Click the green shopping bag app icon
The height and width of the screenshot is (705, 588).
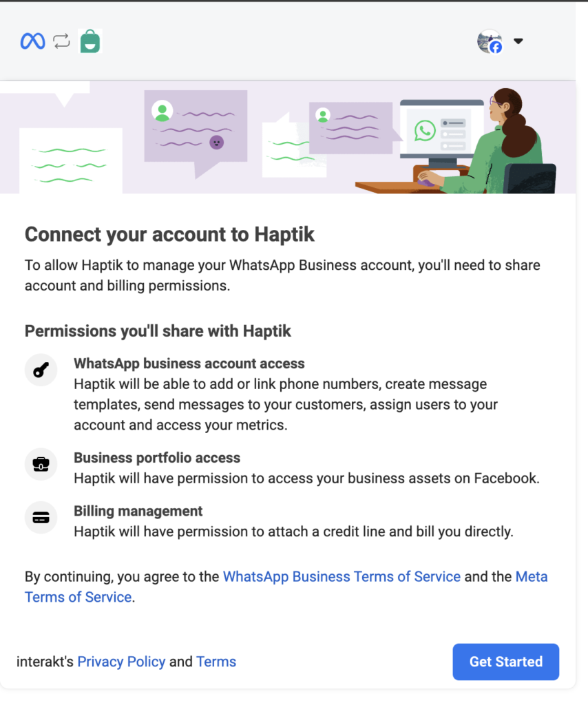tap(90, 41)
